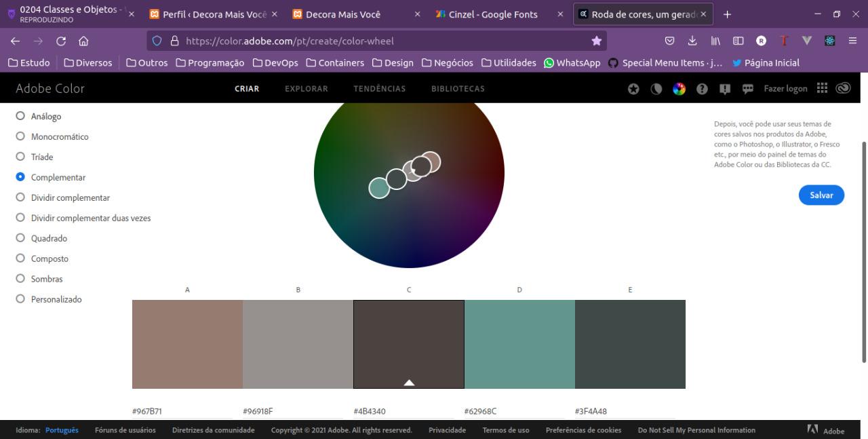The width and height of the screenshot is (868, 439).
Task: Expand the Design bookmarks folder
Action: (x=392, y=62)
